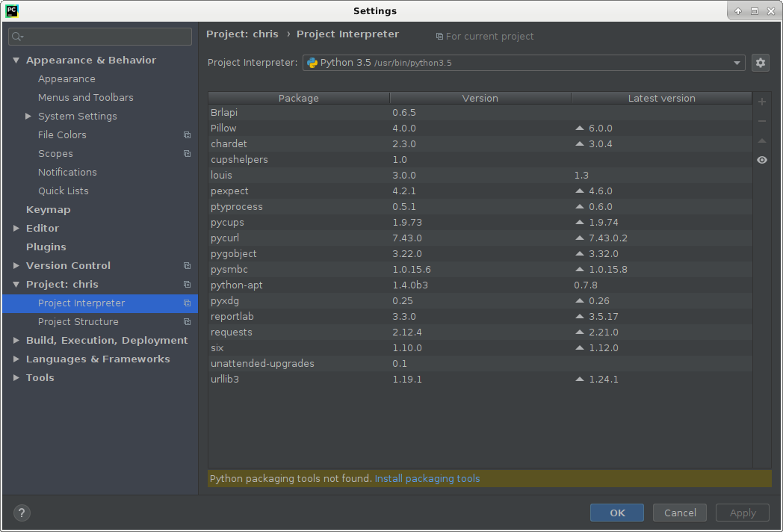This screenshot has width=783, height=532.
Task: Select the unattended-upgrades package row
Action: click(480, 364)
